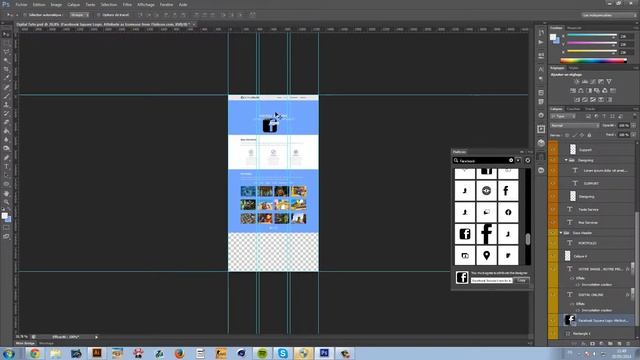Select the Eyedropper tool

(x=6, y=78)
